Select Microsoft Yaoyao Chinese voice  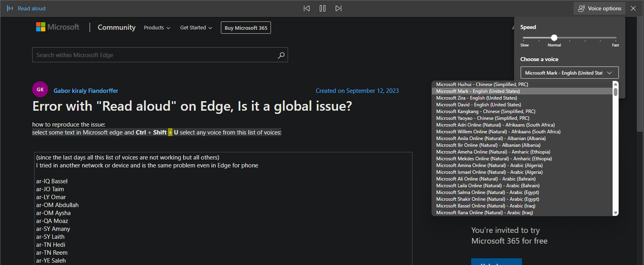click(523, 118)
